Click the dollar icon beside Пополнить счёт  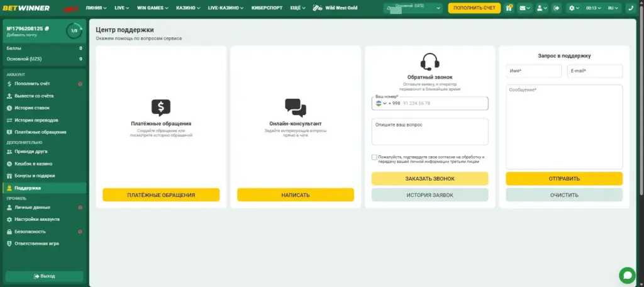coord(9,84)
